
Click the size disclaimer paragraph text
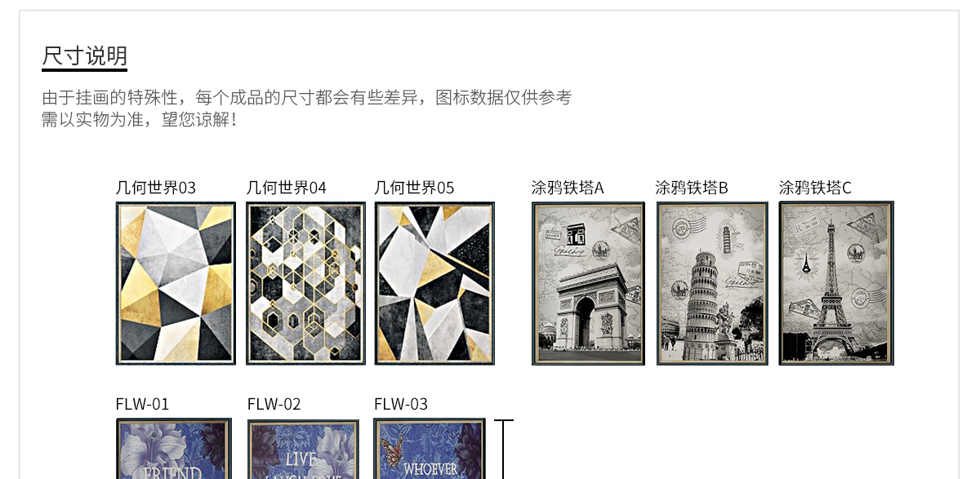pos(307,109)
